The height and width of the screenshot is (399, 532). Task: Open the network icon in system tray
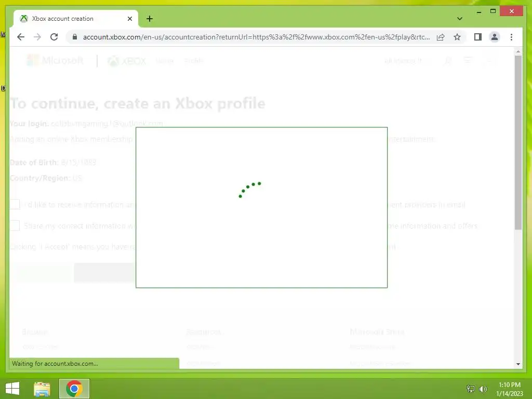point(471,389)
